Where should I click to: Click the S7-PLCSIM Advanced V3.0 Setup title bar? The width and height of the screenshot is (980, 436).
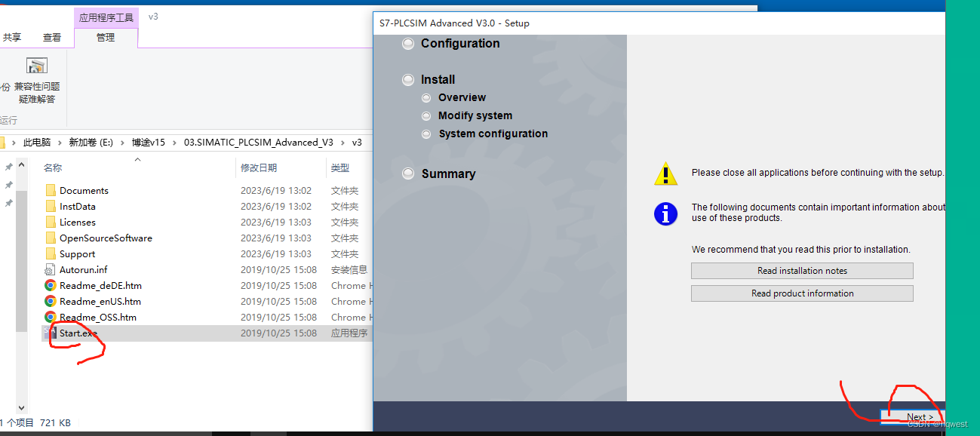click(659, 23)
